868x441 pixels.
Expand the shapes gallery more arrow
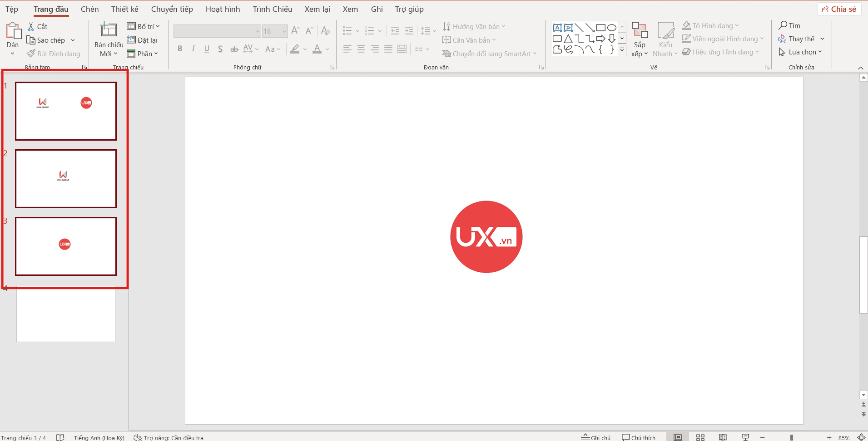click(622, 50)
